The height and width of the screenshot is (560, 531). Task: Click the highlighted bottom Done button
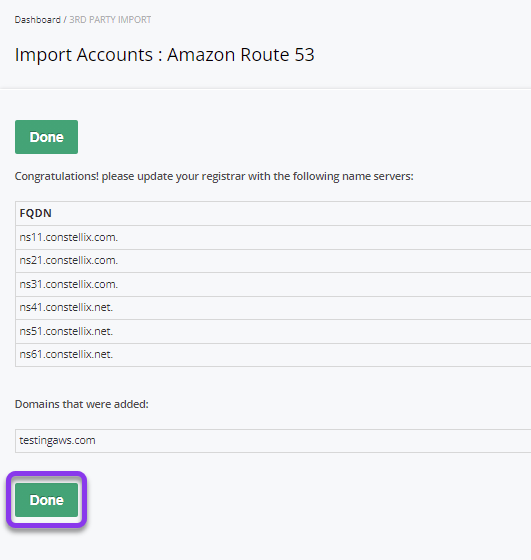tap(46, 500)
